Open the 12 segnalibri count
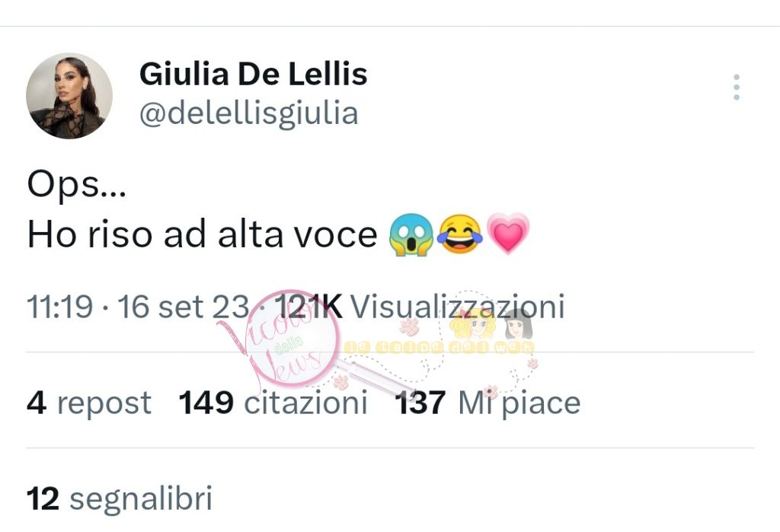 coord(120,499)
